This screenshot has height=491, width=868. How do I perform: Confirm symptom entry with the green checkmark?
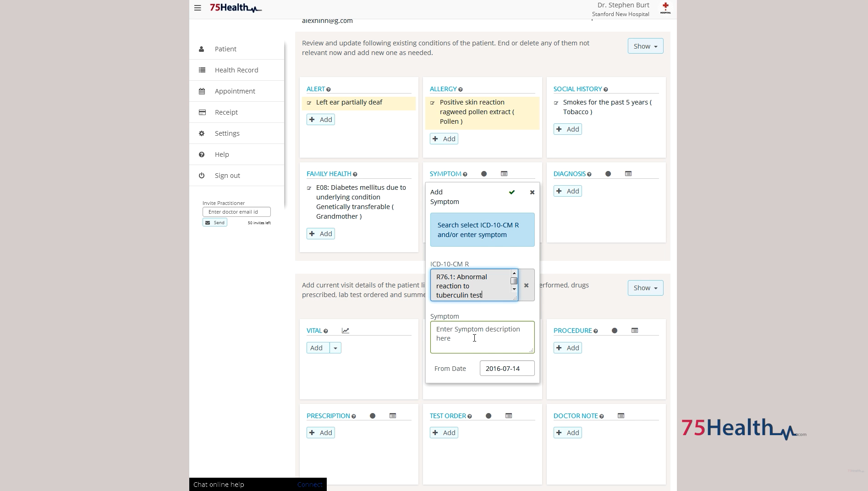(511, 192)
